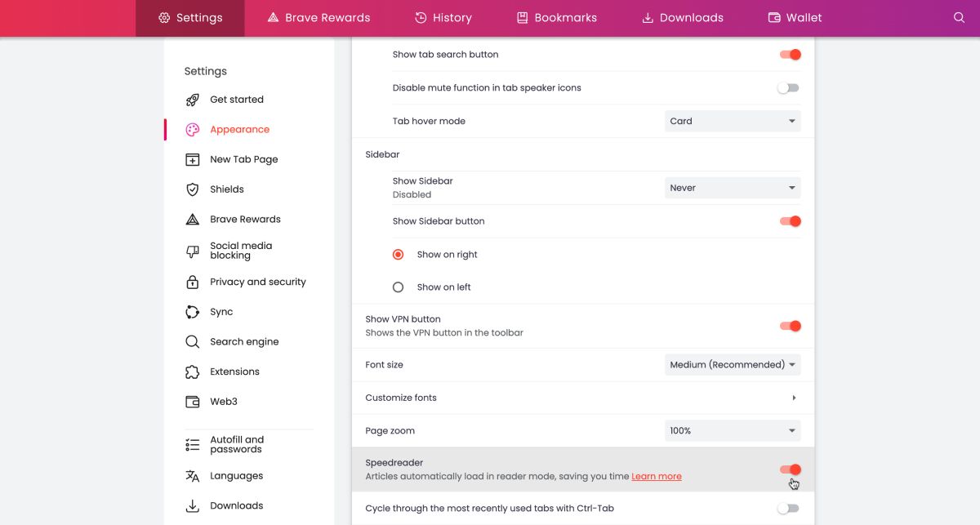Enable Disable mute function in tab speaker toggle
The height and width of the screenshot is (525, 980).
pyautogui.click(x=788, y=88)
